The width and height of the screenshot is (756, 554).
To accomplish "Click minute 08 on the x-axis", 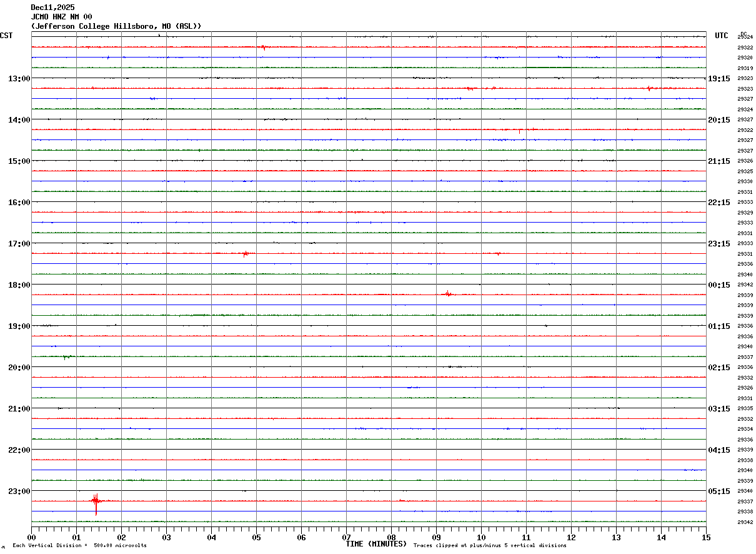I will 392,536.
